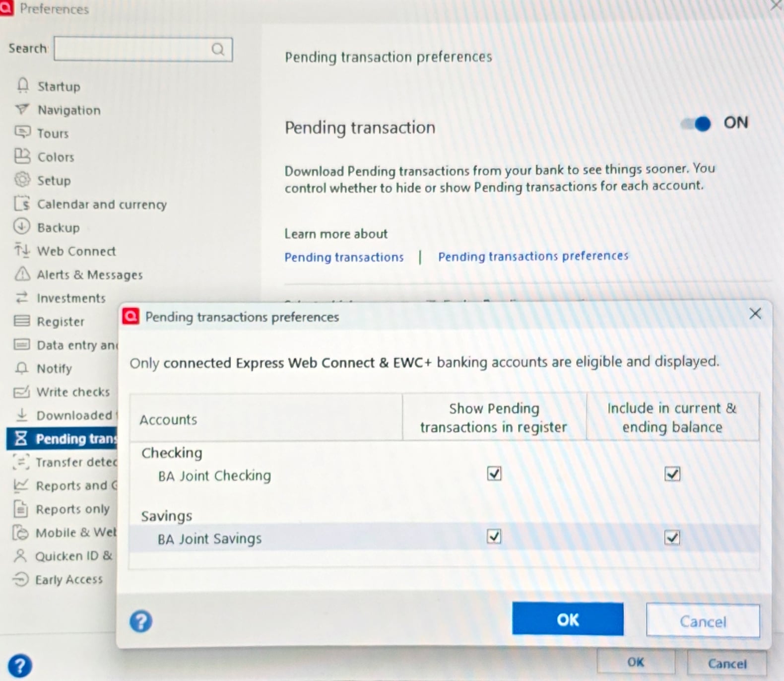Click the help question icon in the Pending transactions preferences dialog
Viewport: 784px width, 681px height.
point(141,621)
